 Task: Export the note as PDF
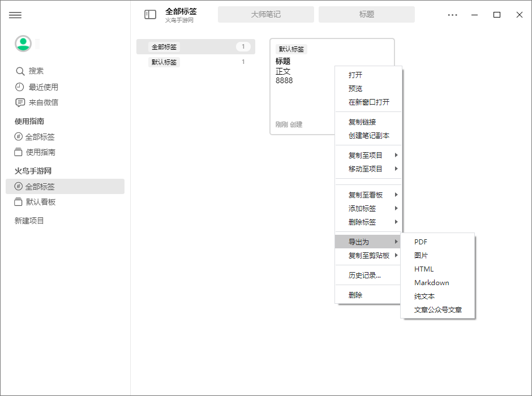(x=437, y=242)
